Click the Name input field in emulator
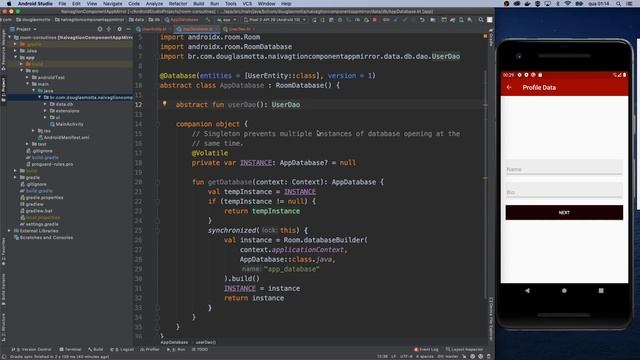640x360 pixels. 564,167
